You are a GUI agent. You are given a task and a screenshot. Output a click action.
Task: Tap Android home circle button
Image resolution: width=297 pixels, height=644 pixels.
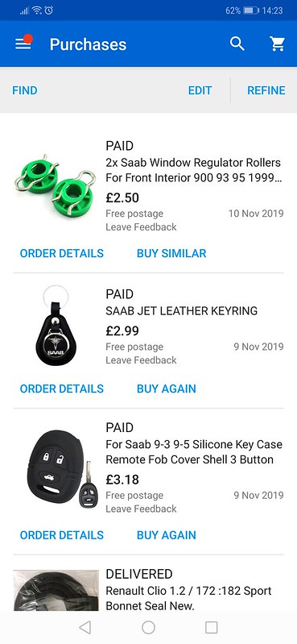(148, 627)
